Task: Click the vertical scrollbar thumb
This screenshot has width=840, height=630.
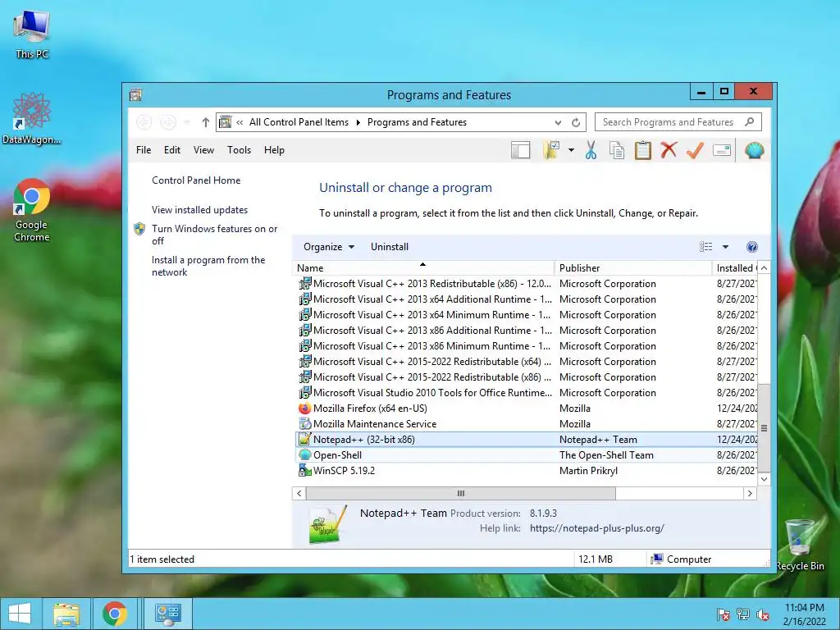Action: click(x=764, y=428)
